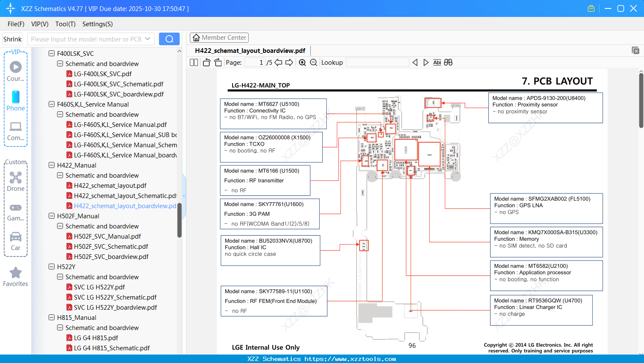644x363 pixels.
Task: Select the zoom in tool
Action: pos(302,62)
